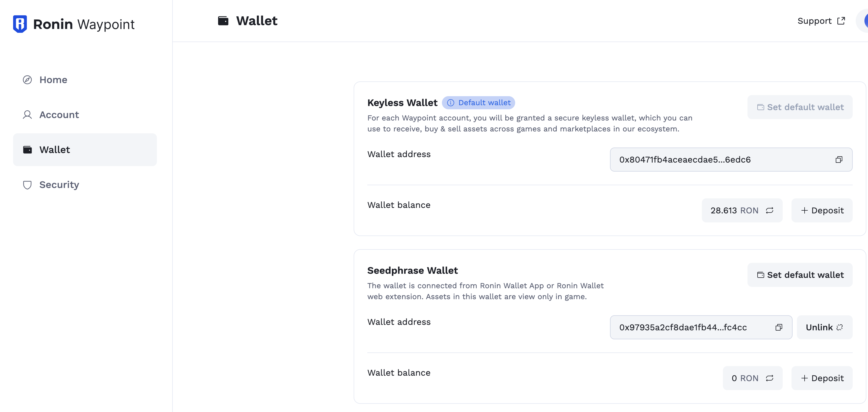868x412 pixels.
Task: Refresh the 28.613 RON balance
Action: 770,211
